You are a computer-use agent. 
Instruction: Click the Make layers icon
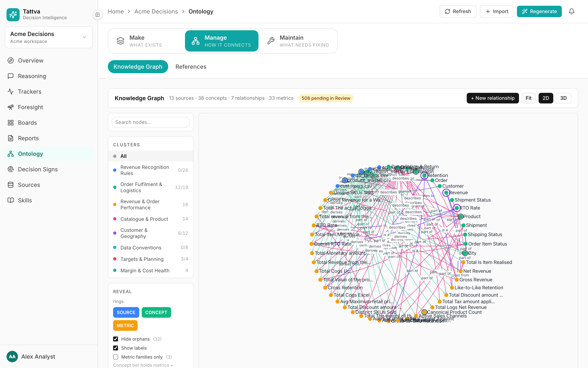pos(120,41)
